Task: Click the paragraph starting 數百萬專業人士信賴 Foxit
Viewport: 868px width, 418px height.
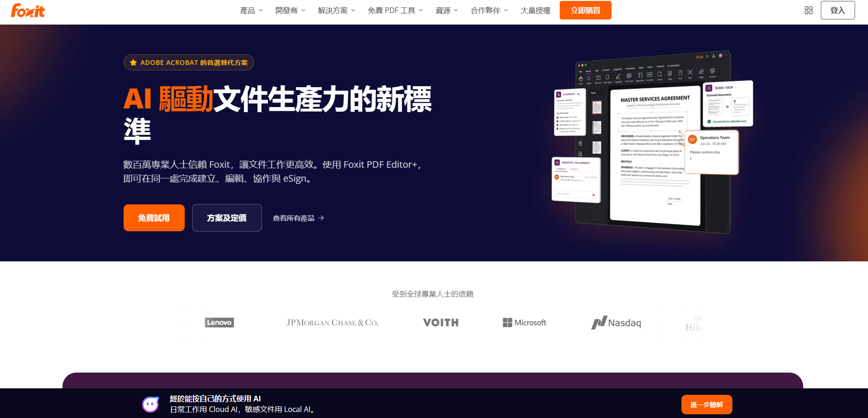Action: point(273,171)
